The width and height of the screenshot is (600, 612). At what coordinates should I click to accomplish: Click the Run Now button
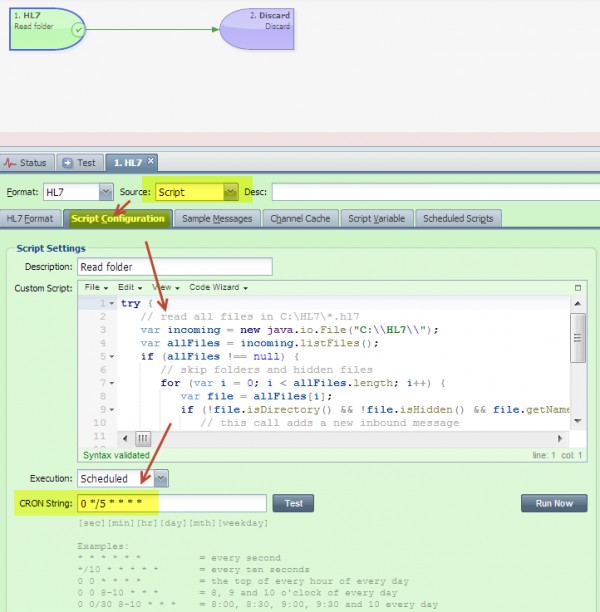554,503
